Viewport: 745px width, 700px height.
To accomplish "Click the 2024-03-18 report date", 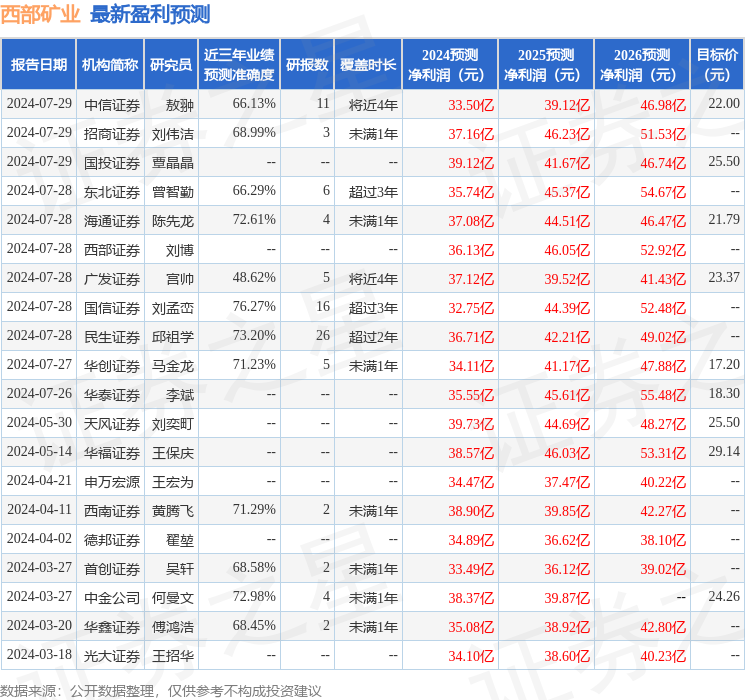I will pos(39,654).
